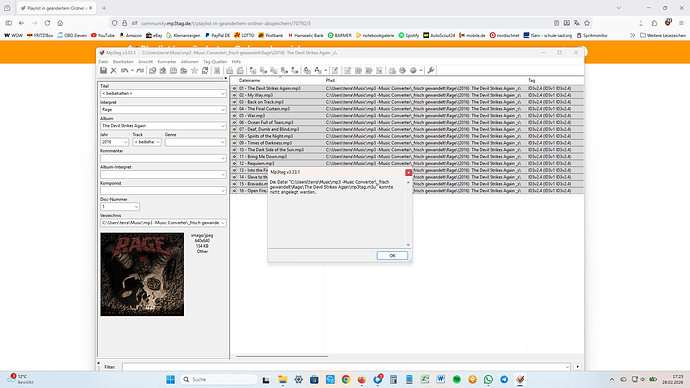This screenshot has width=690, height=388.
Task: Bookmark this page with the star icon
Action: click(x=587, y=23)
